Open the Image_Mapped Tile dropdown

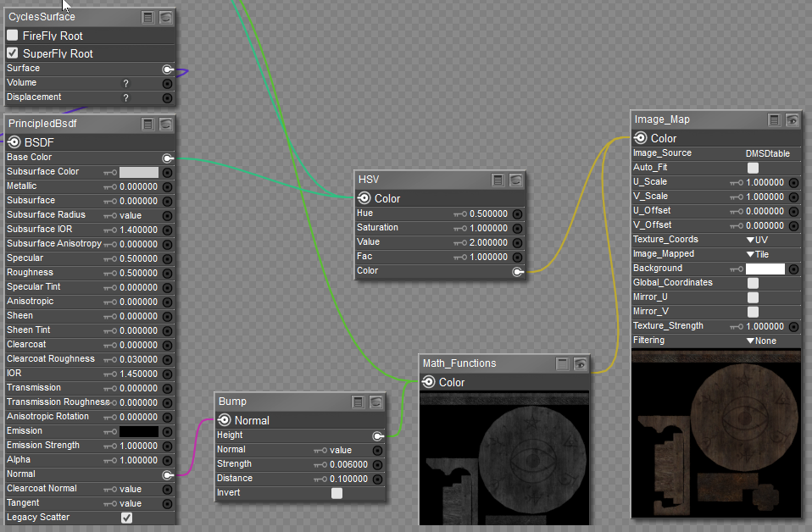coord(758,255)
